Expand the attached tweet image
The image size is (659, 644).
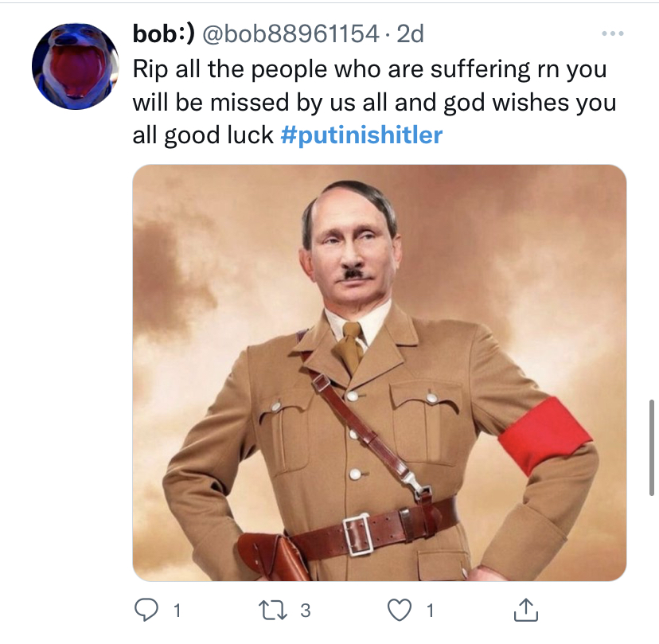tap(379, 373)
